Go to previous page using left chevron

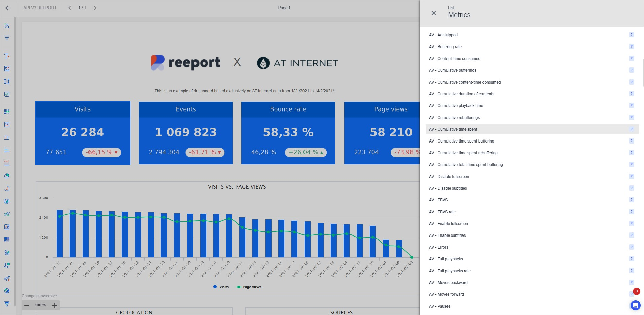[x=69, y=8]
